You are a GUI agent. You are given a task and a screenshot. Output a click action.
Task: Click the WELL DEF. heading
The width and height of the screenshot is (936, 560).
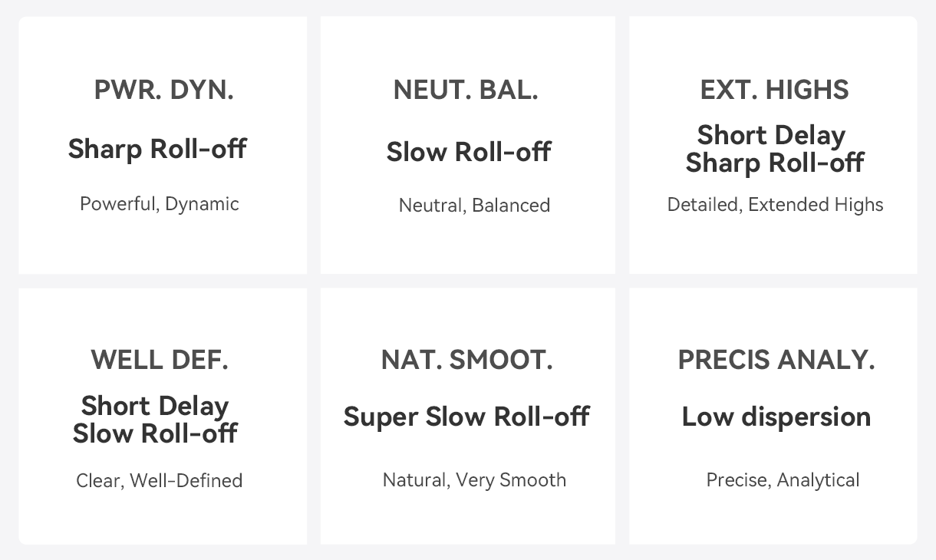point(160,359)
